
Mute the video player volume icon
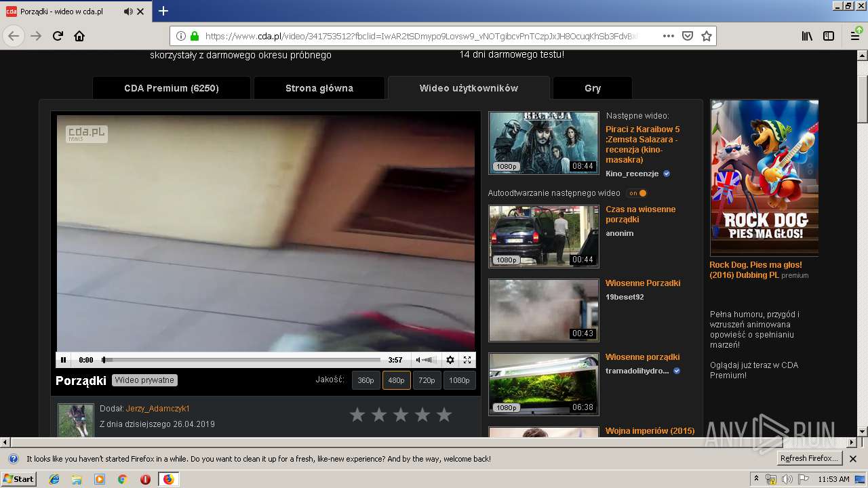pos(418,360)
